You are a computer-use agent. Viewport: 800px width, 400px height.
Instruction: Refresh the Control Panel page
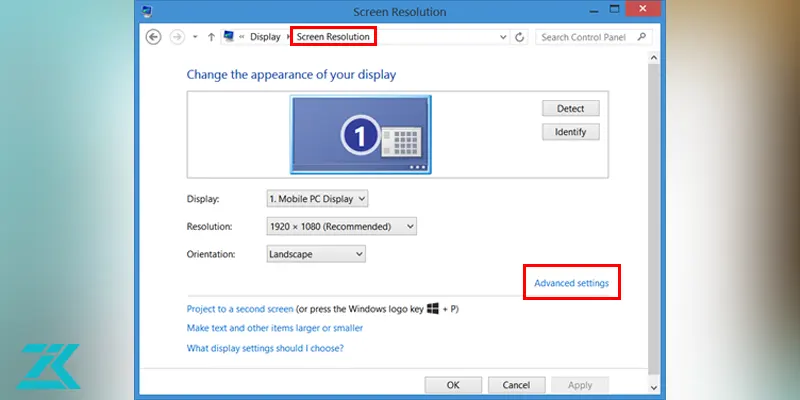[x=520, y=37]
